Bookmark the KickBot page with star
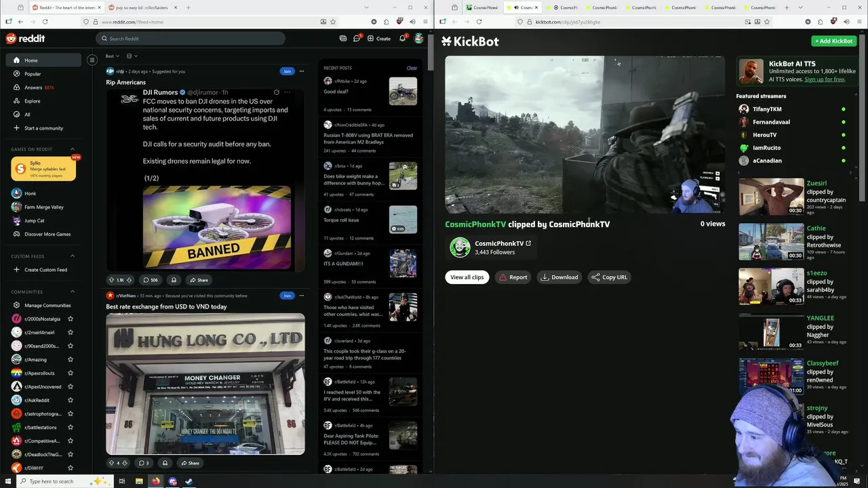 [x=767, y=22]
